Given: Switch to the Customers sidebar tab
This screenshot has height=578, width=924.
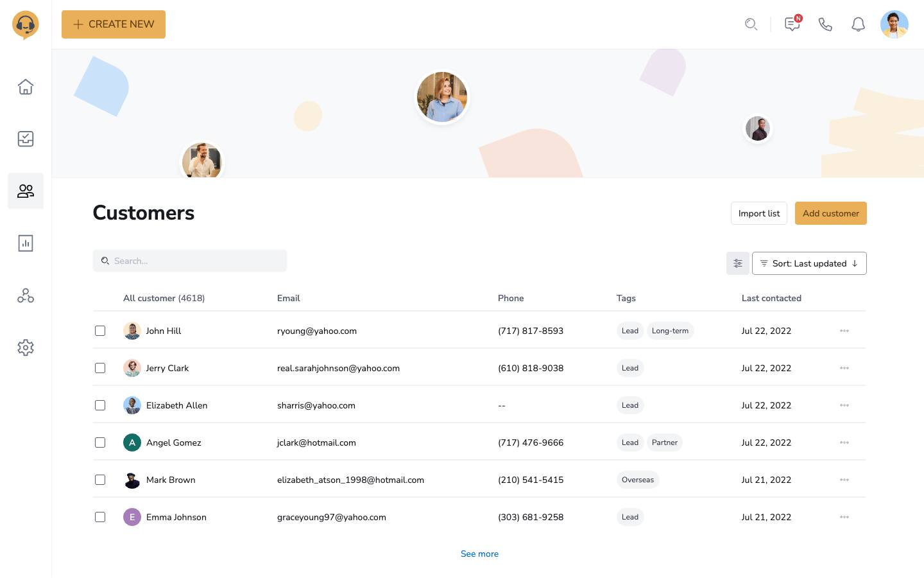Looking at the screenshot, I should 26,191.
